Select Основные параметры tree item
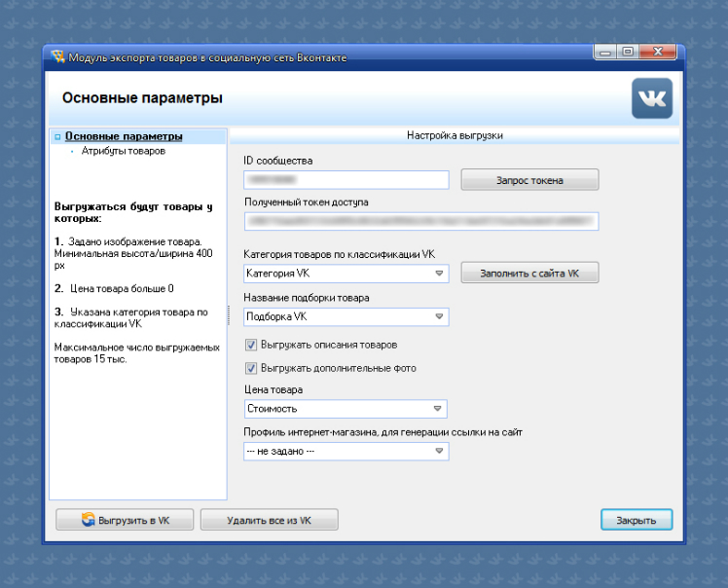The height and width of the screenshot is (588, 728). click(x=124, y=136)
